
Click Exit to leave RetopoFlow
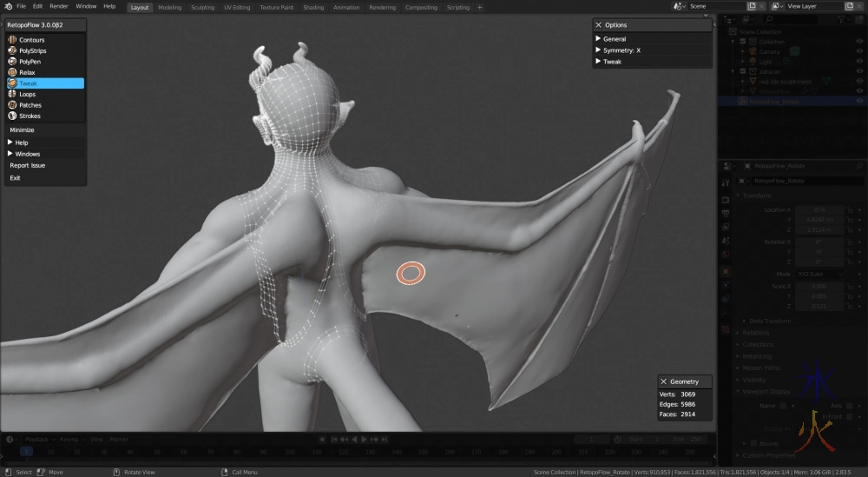(15, 177)
